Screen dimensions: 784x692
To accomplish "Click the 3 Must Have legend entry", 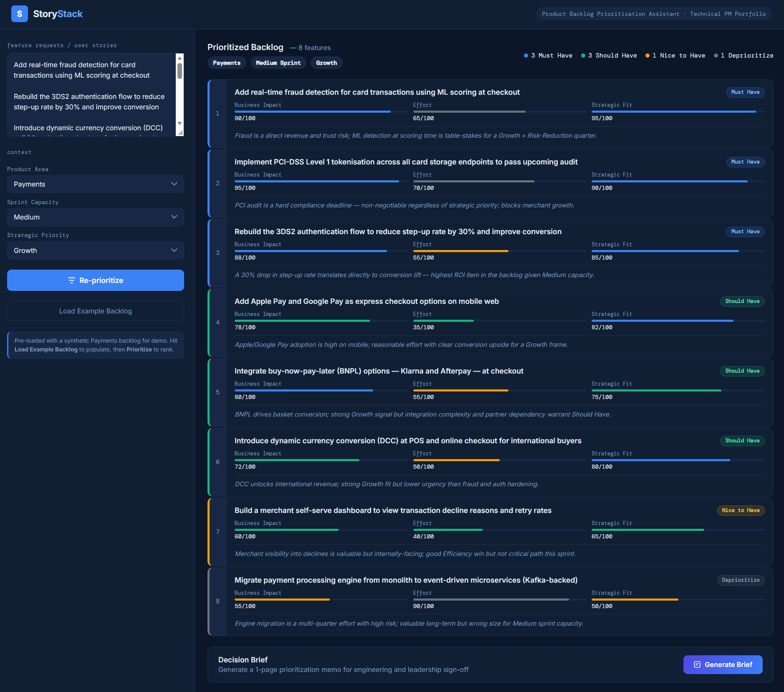I will [548, 56].
